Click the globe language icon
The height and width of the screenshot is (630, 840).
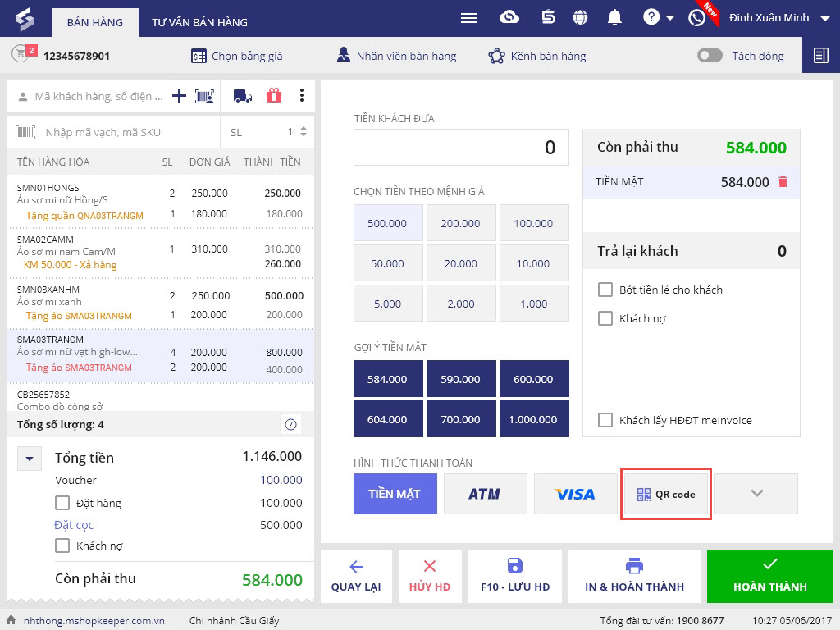580,18
